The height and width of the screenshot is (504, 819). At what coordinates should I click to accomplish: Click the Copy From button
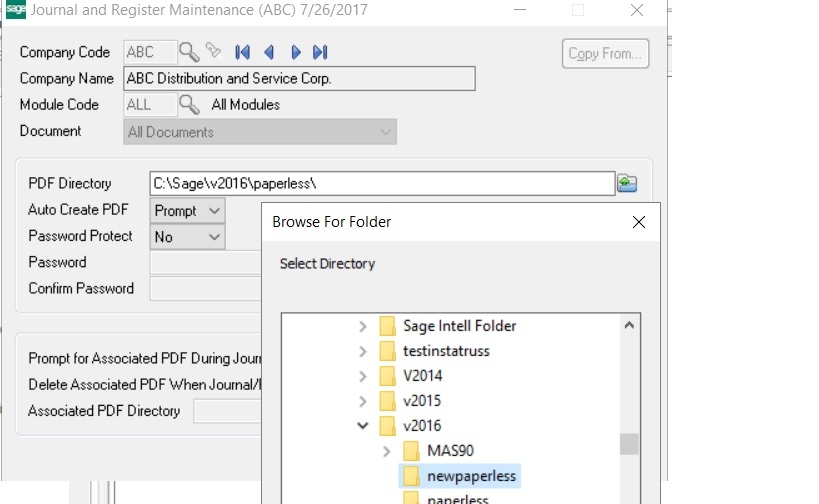click(605, 54)
